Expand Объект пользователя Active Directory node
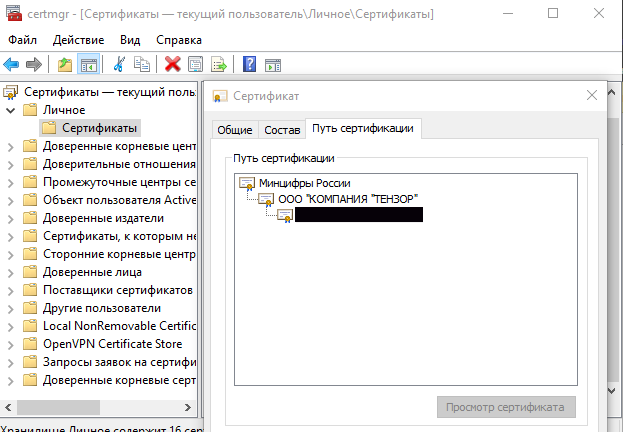 [x=11, y=201]
